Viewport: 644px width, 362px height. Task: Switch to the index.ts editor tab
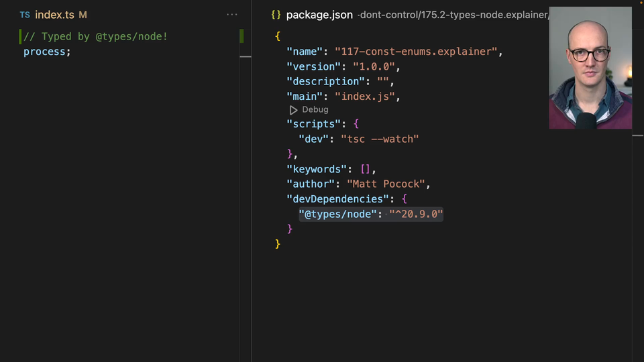[54, 15]
